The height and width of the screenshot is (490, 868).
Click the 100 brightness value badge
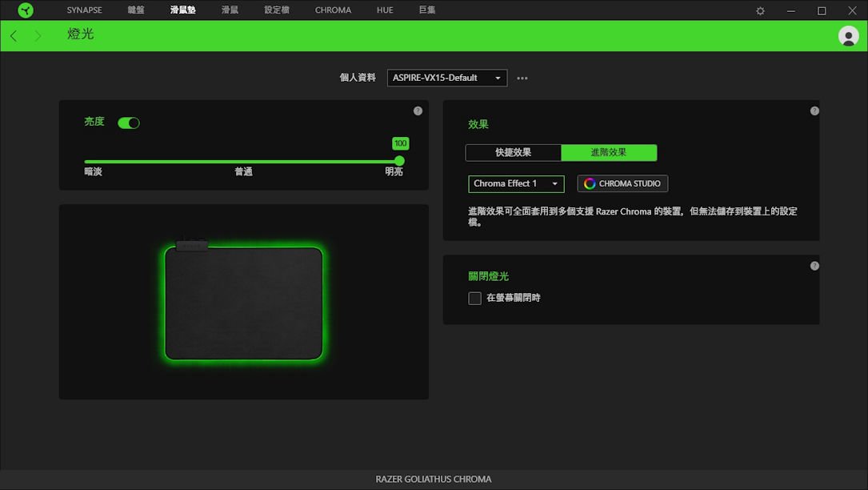pos(400,143)
